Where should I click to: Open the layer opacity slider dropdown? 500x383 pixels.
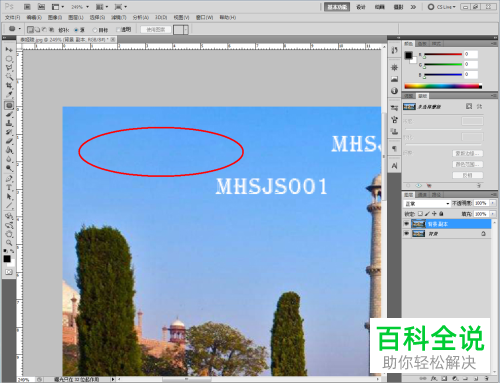(x=493, y=203)
